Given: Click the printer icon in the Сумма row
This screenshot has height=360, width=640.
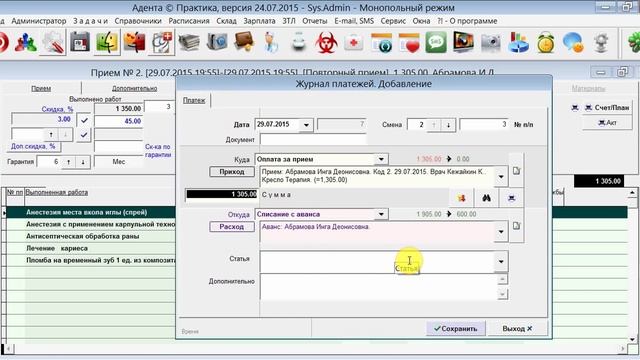Looking at the screenshot, I should pos(511,198).
